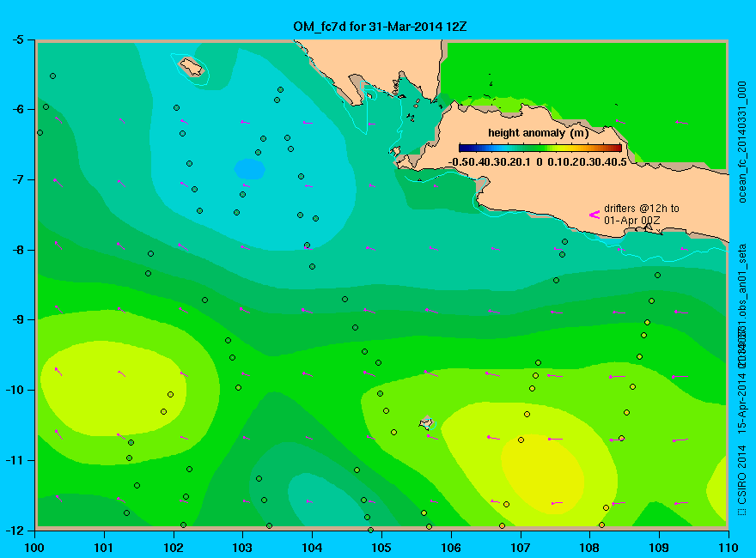
Task: Click the small island near 102E, 5.4S
Action: (192, 66)
